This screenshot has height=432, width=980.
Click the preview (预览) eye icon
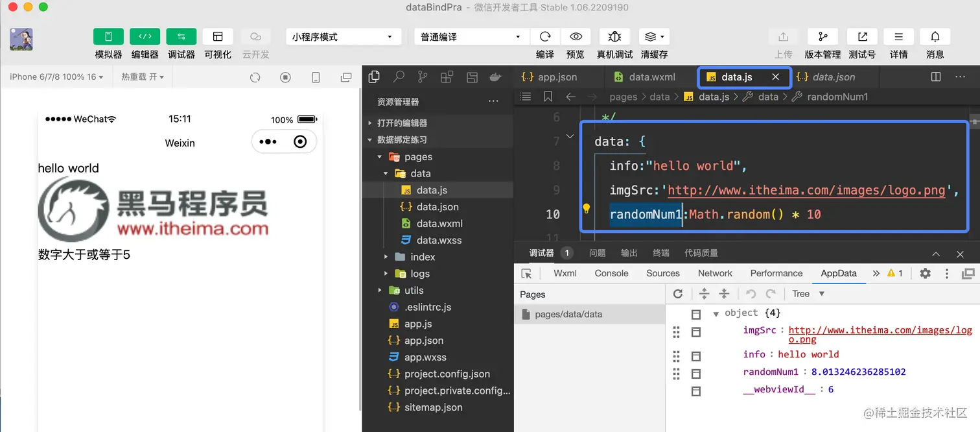click(576, 37)
